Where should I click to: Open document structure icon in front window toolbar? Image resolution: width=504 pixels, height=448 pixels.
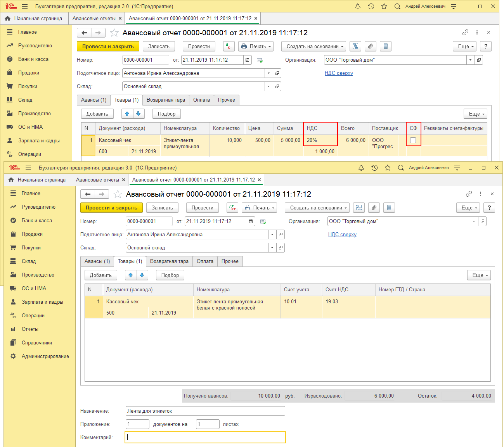pos(359,208)
